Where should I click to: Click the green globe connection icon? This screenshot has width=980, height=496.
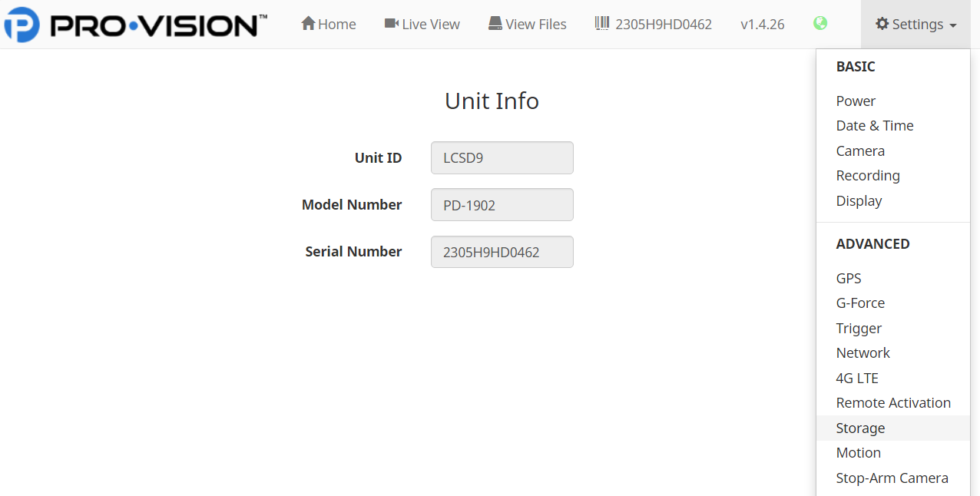pos(820,24)
